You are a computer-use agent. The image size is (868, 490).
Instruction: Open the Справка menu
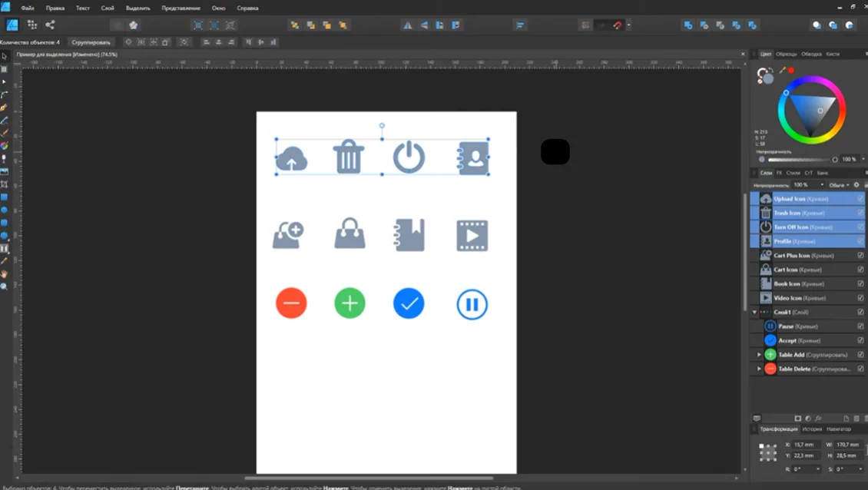247,8
